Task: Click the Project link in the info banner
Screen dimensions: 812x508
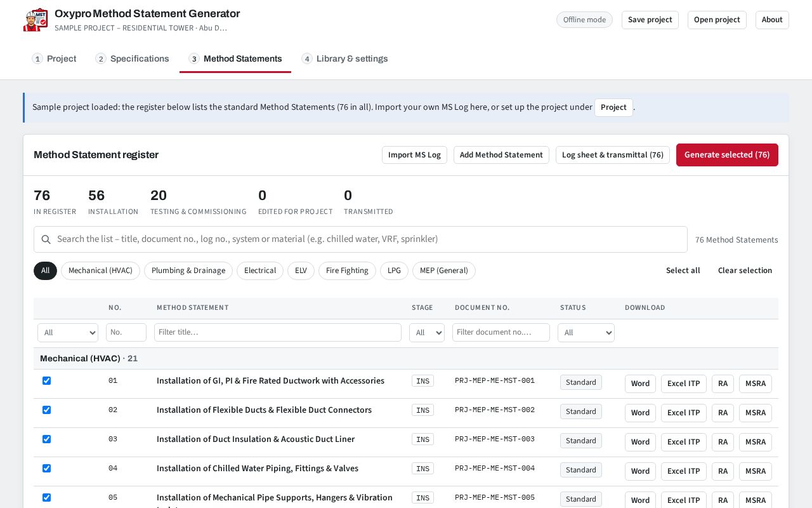Action: point(613,107)
